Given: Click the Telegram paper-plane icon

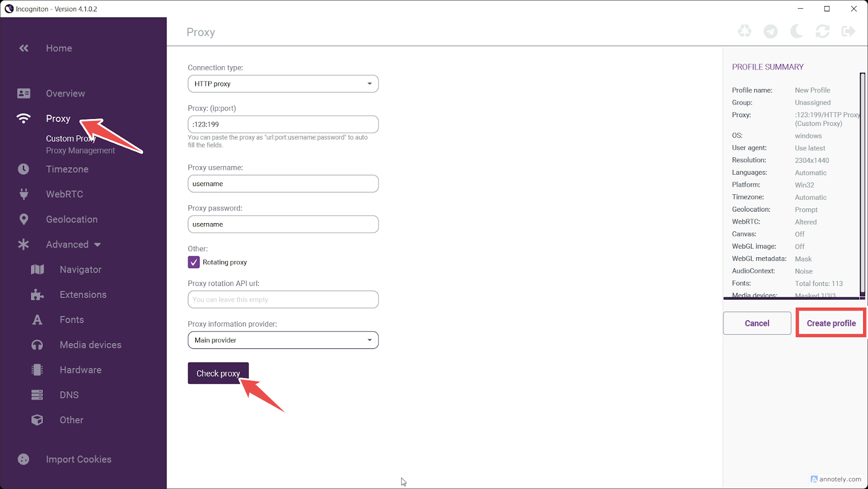Looking at the screenshot, I should point(770,31).
